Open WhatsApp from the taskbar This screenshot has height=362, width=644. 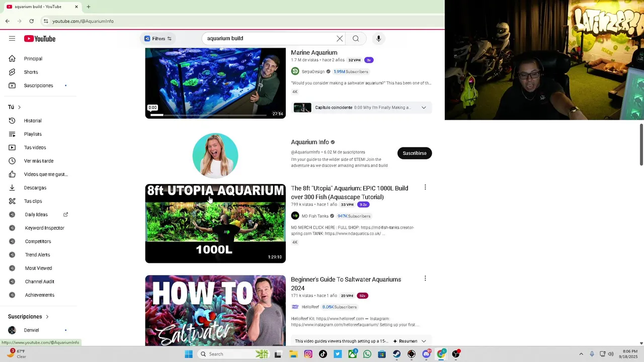click(367, 354)
